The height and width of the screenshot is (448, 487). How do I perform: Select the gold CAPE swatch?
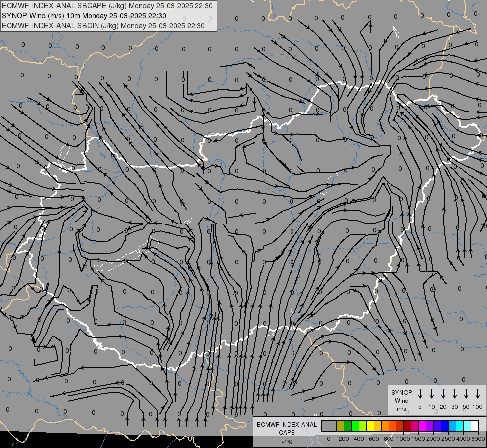pyautogui.click(x=378, y=426)
